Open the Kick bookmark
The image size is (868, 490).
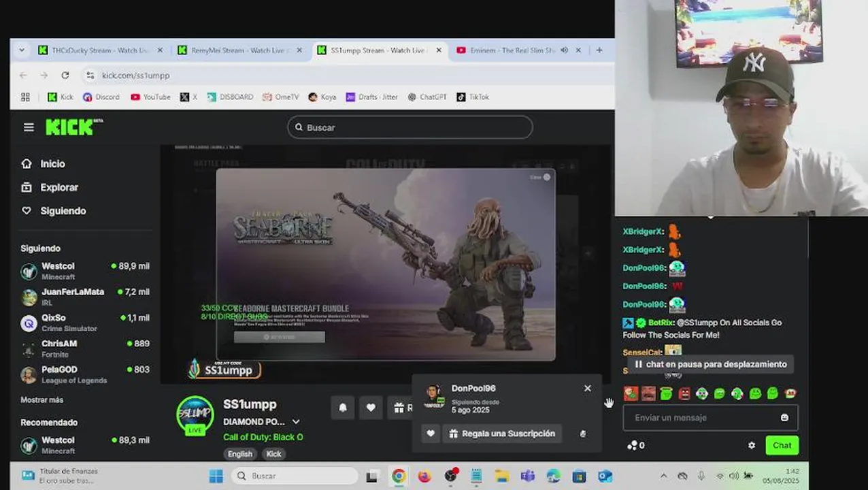(x=60, y=97)
